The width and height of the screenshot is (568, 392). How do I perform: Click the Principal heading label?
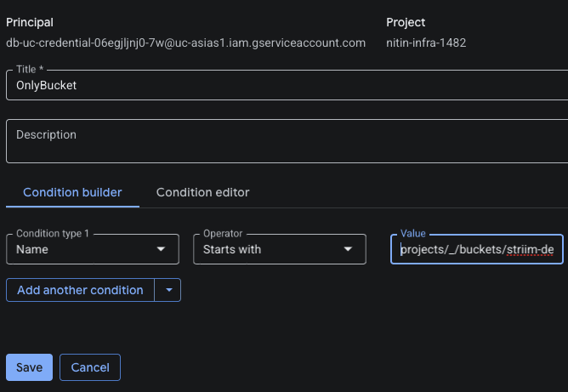30,22
